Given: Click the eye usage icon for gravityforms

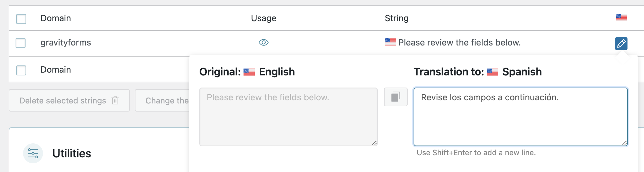Looking at the screenshot, I should pyautogui.click(x=264, y=42).
